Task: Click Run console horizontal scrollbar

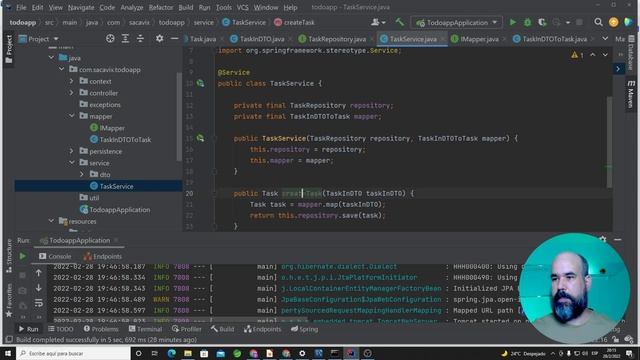Action: (x=180, y=320)
